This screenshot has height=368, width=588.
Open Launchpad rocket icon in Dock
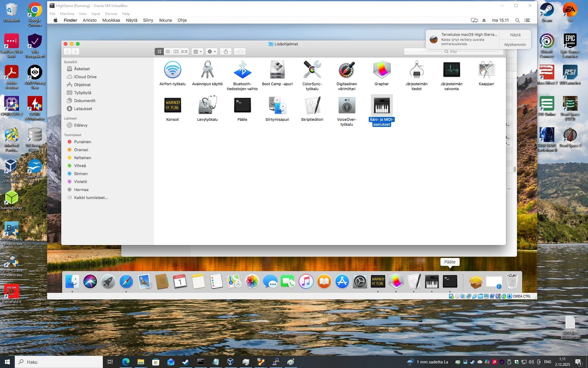108,282
